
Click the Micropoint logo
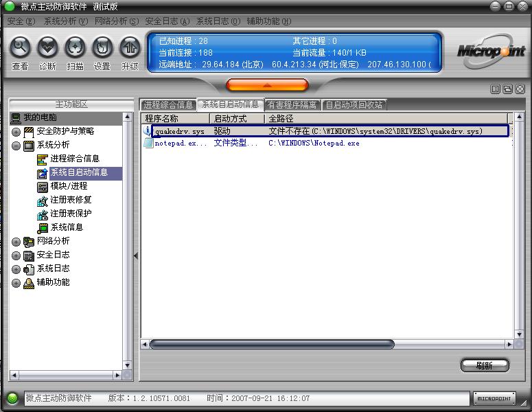click(491, 51)
